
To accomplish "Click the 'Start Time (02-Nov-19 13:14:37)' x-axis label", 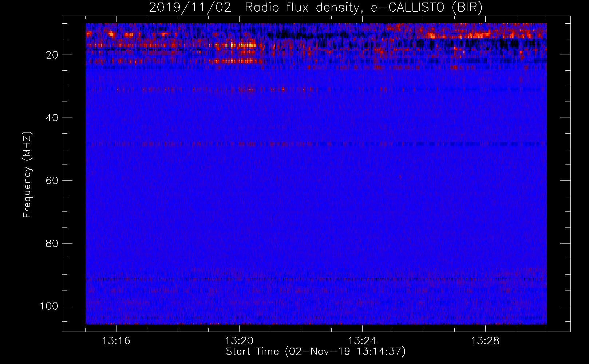I will 316,352.
